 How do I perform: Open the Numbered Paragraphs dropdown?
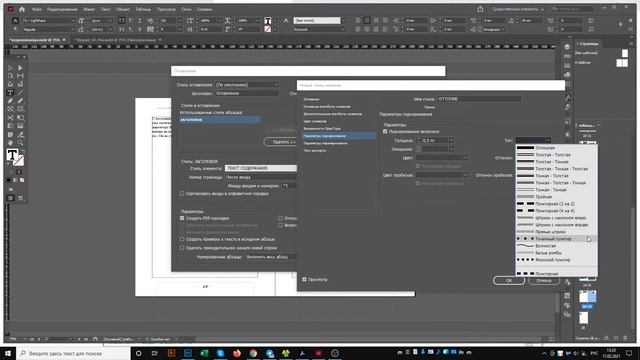(x=271, y=257)
